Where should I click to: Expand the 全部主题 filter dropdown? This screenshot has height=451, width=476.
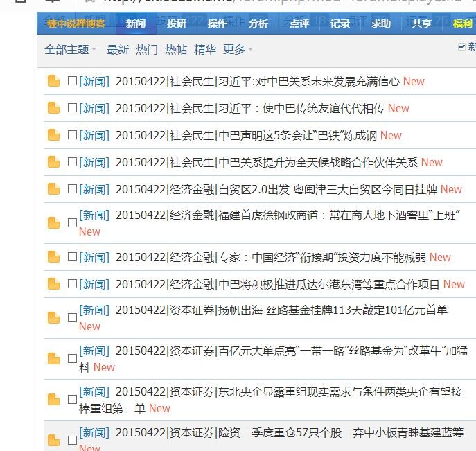pos(70,50)
